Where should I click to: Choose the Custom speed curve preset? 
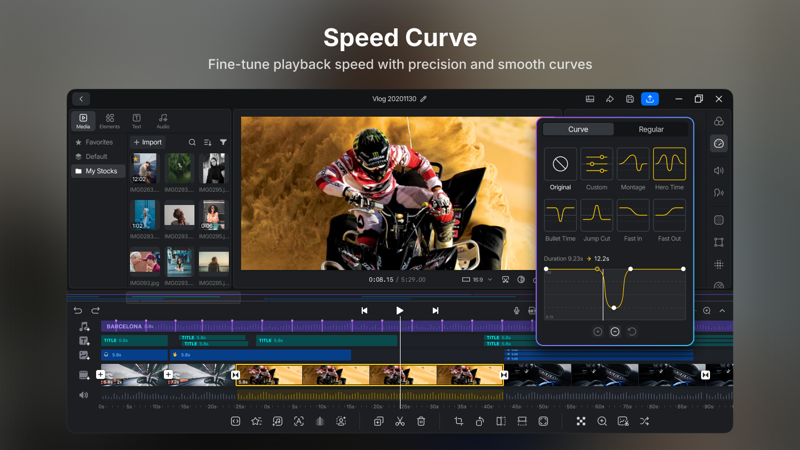pyautogui.click(x=596, y=164)
